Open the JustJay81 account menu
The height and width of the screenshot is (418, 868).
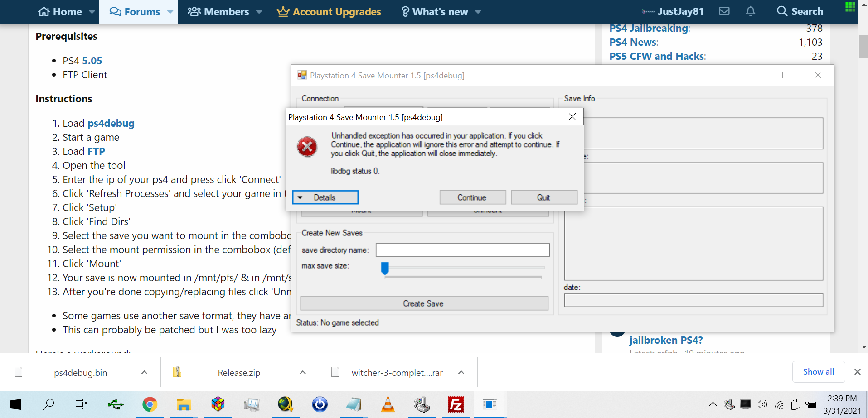[673, 12]
